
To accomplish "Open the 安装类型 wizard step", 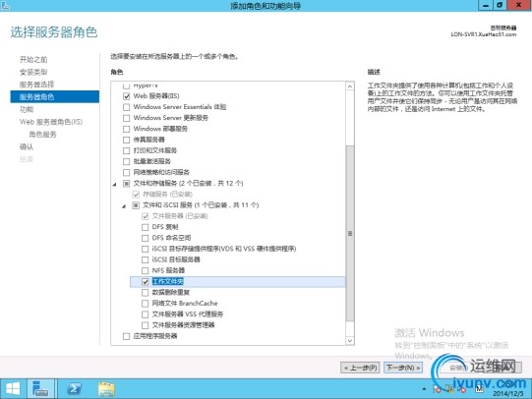I will pos(33,72).
